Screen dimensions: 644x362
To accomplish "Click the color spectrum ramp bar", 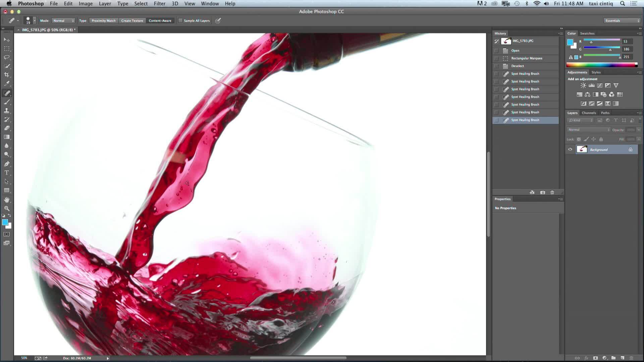I will click(x=602, y=65).
